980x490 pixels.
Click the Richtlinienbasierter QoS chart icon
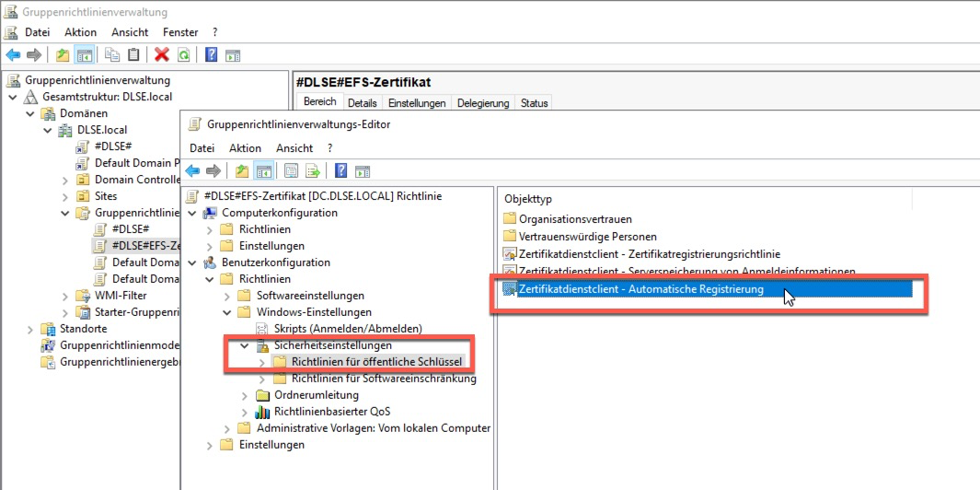(x=263, y=412)
